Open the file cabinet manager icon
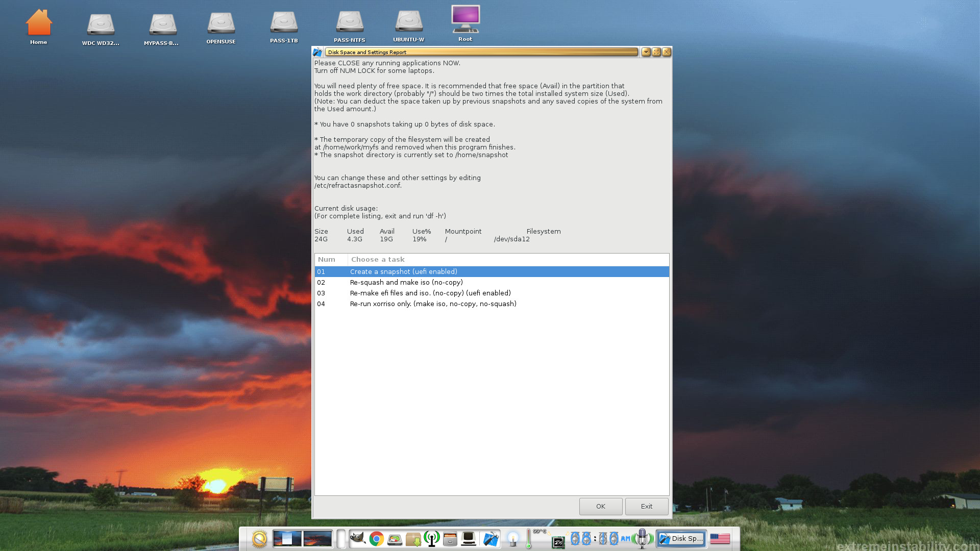 coord(450,539)
